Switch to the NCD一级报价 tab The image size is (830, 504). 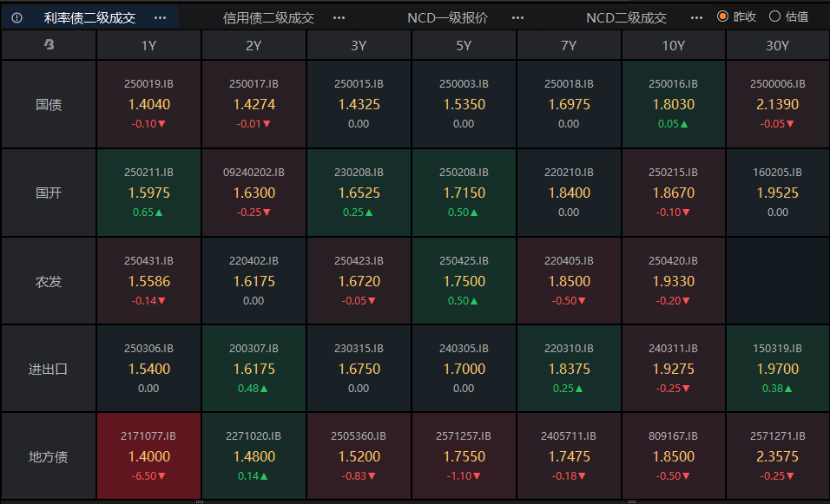[x=447, y=18]
